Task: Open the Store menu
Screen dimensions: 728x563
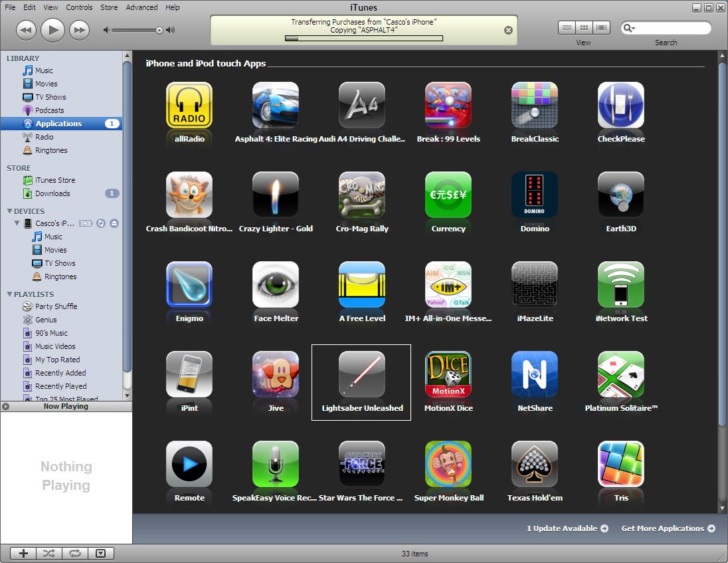Action: coord(109,7)
